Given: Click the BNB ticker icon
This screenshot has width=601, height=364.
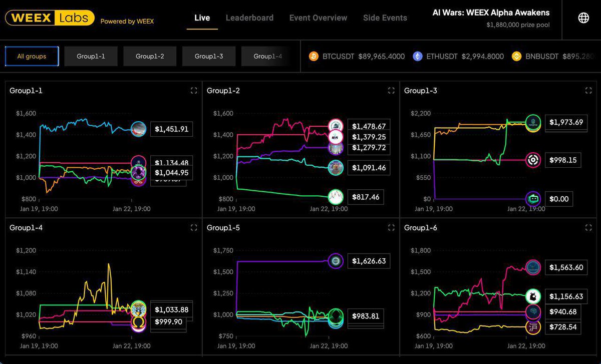Looking at the screenshot, I should coord(516,57).
